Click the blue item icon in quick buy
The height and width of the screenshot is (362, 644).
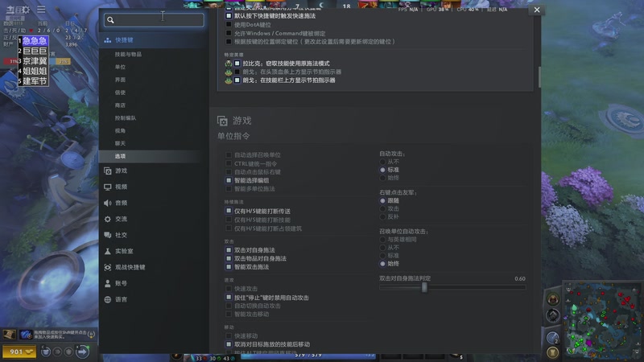pos(27,335)
